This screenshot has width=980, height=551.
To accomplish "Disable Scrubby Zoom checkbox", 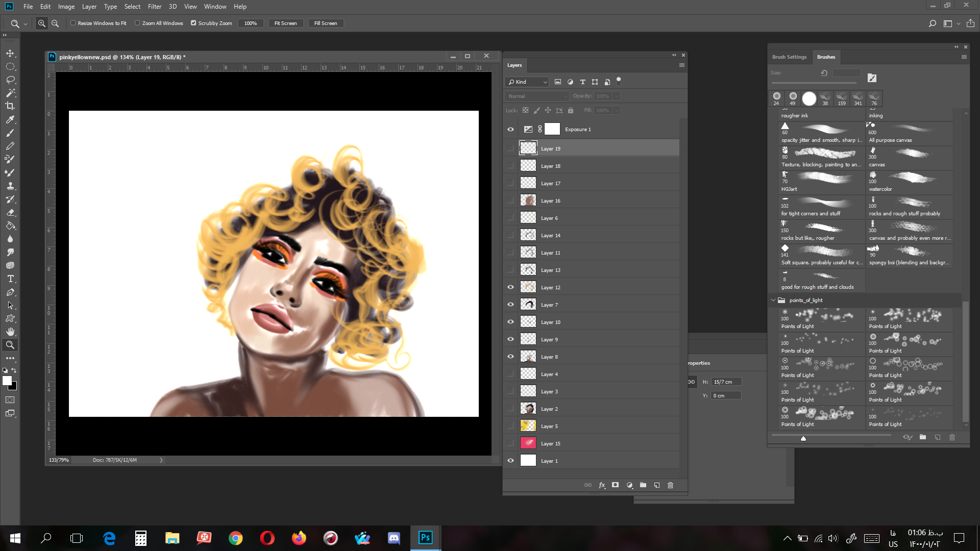I will (193, 23).
